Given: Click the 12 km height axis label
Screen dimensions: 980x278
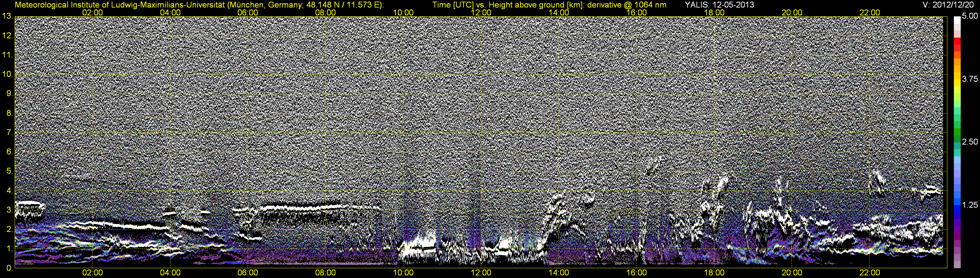Looking at the screenshot, I should point(7,36).
